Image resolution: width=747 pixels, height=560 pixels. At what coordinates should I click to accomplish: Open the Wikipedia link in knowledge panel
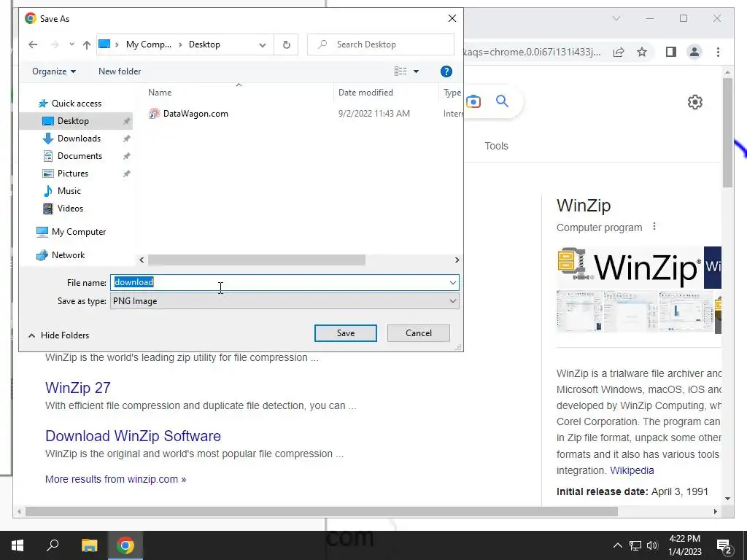[632, 470]
